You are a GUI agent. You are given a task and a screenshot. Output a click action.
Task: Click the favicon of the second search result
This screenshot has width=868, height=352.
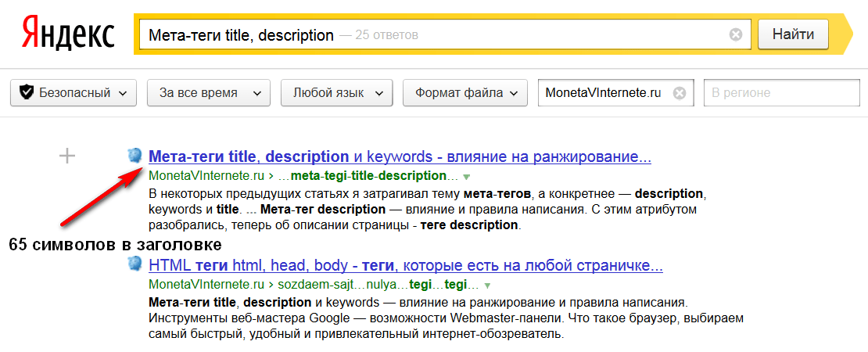tap(135, 265)
